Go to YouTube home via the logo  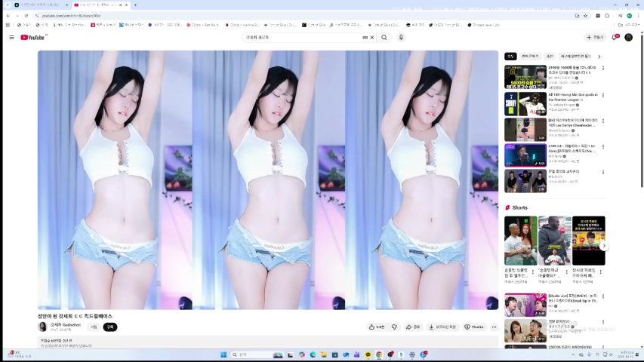[32, 38]
